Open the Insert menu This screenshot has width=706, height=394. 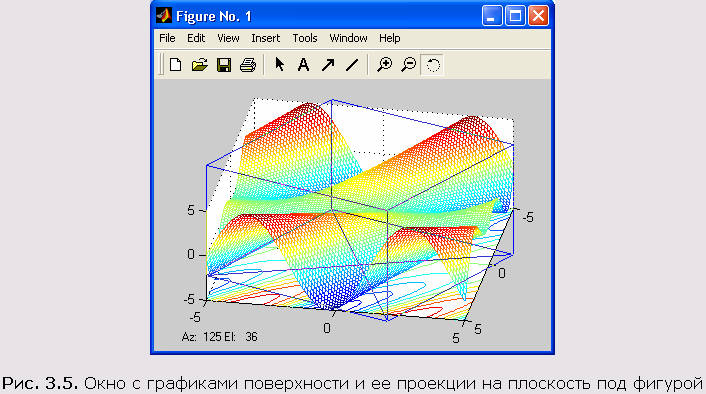[x=266, y=38]
